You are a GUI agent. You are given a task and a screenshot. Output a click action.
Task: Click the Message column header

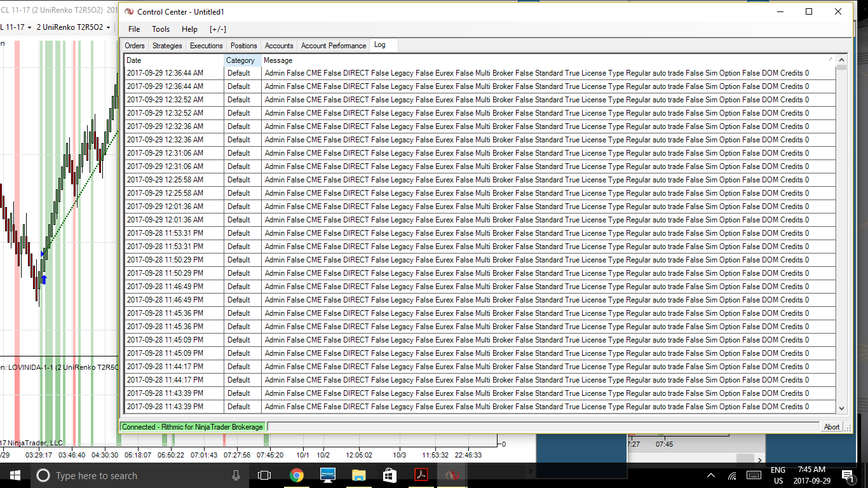pyautogui.click(x=548, y=60)
